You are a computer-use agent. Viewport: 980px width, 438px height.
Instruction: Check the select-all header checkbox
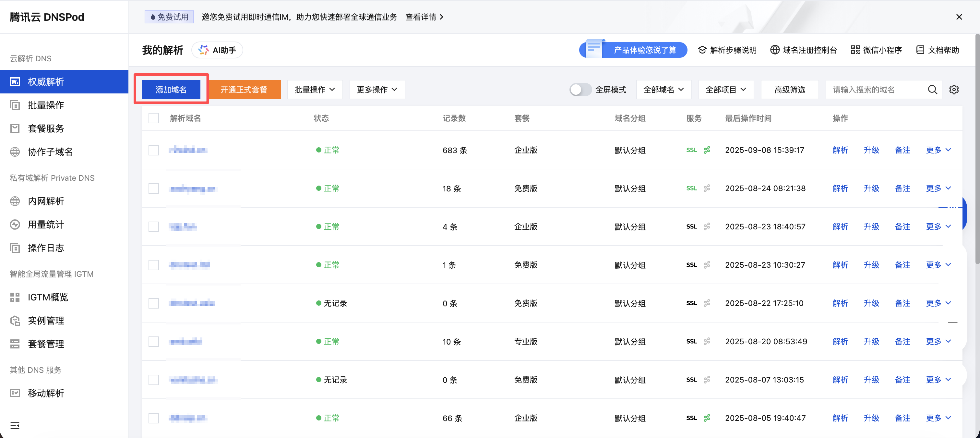coord(154,118)
